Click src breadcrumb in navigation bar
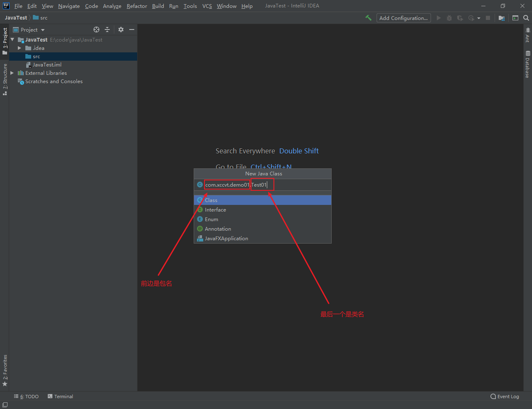Screen dimensions: 532x409 [40, 17]
